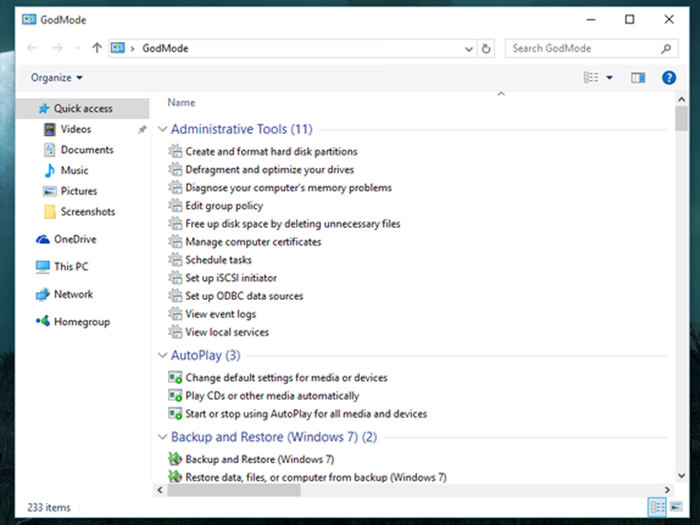Screen dimensions: 700x525
Task: Collapse the Administrative Tools group
Action: click(x=162, y=129)
